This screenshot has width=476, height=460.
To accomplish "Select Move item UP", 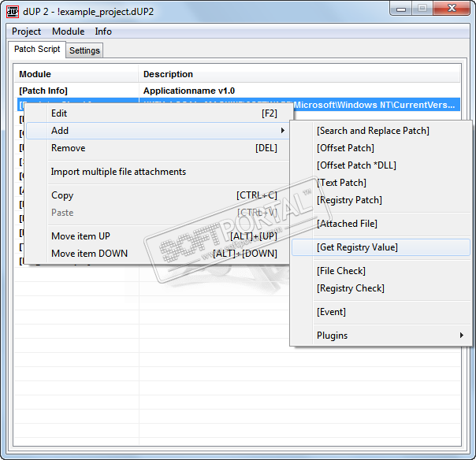I will point(80,236).
